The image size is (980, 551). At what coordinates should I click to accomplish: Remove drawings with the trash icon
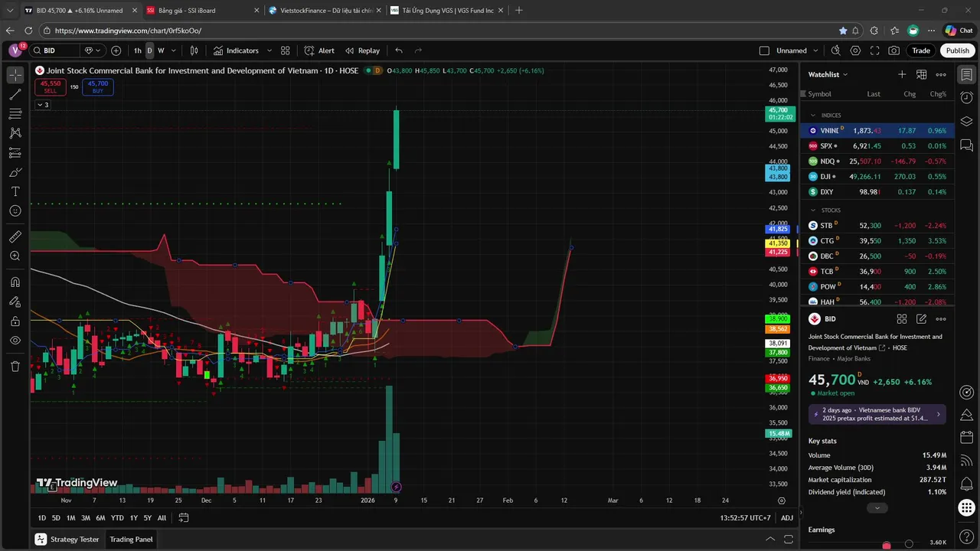pos(15,367)
